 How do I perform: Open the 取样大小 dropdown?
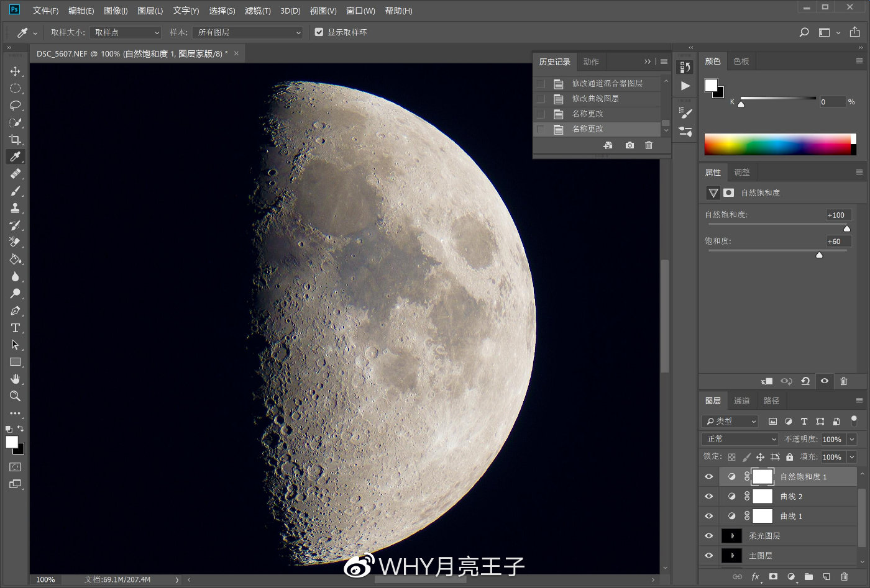click(x=126, y=32)
